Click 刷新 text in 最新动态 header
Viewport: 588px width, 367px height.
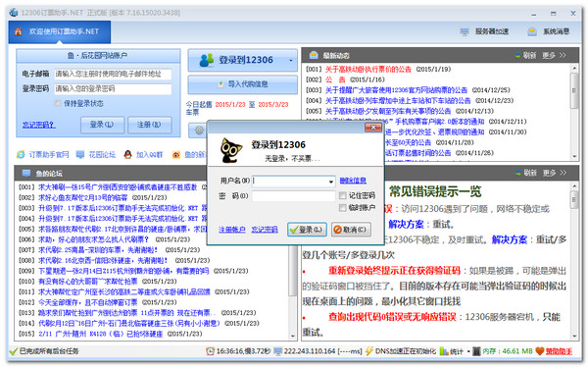(x=529, y=56)
